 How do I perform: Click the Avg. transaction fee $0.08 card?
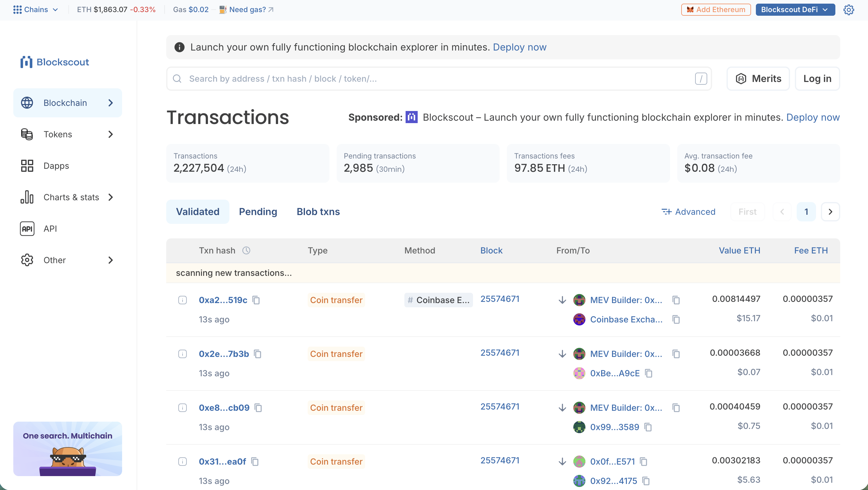tap(759, 164)
